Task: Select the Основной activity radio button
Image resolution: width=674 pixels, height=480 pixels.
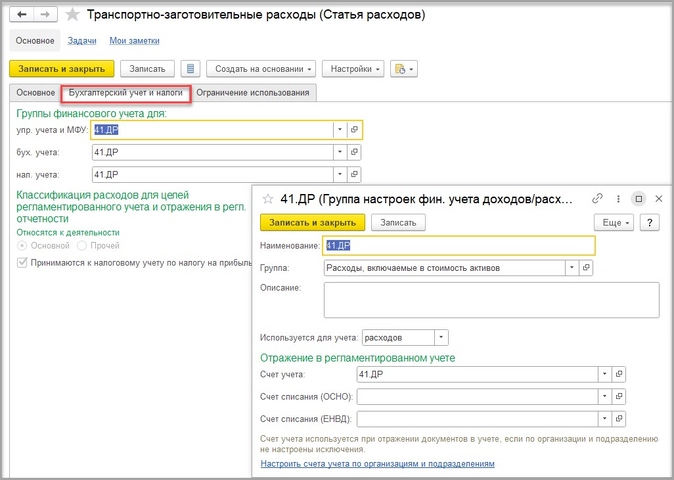Action: (22, 244)
